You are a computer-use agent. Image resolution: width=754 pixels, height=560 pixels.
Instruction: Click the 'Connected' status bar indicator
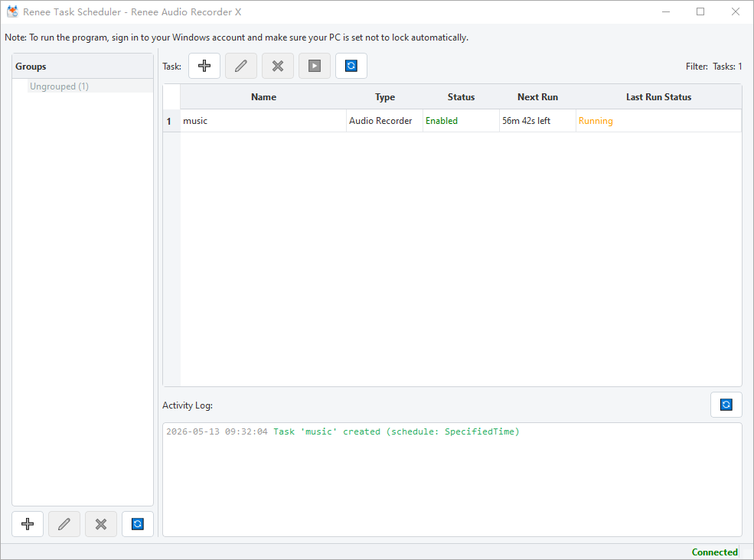pos(714,552)
